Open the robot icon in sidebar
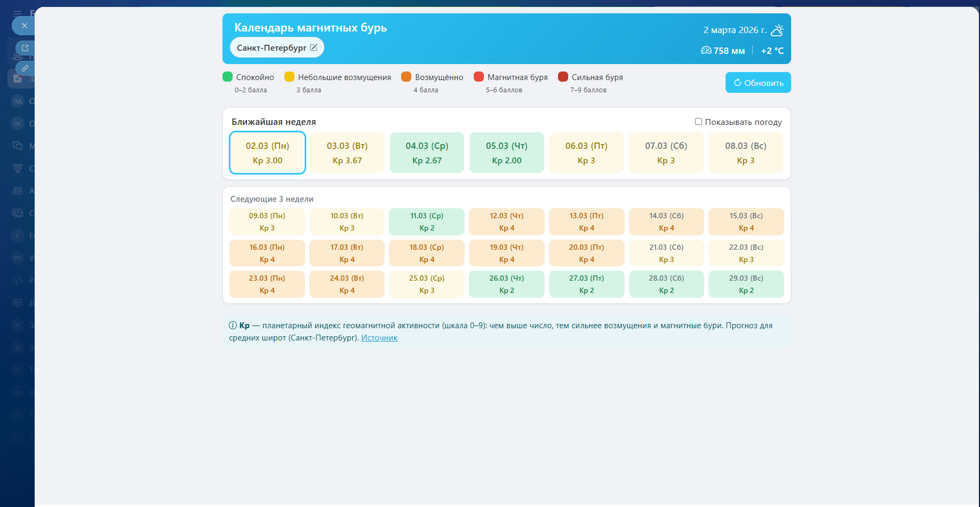This screenshot has height=507, width=980. pyautogui.click(x=18, y=191)
